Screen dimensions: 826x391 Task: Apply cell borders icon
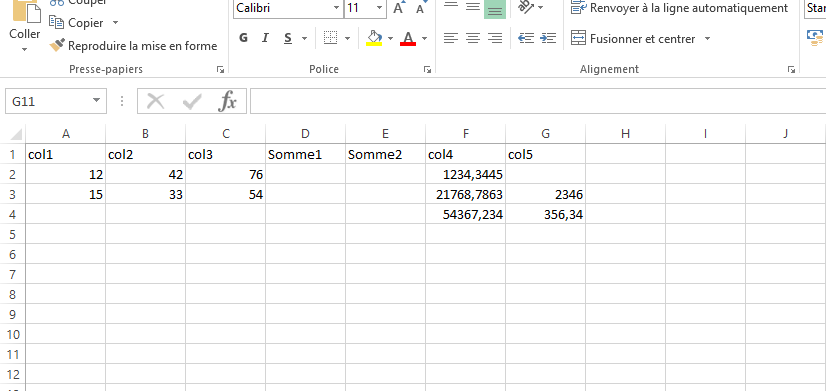click(330, 38)
